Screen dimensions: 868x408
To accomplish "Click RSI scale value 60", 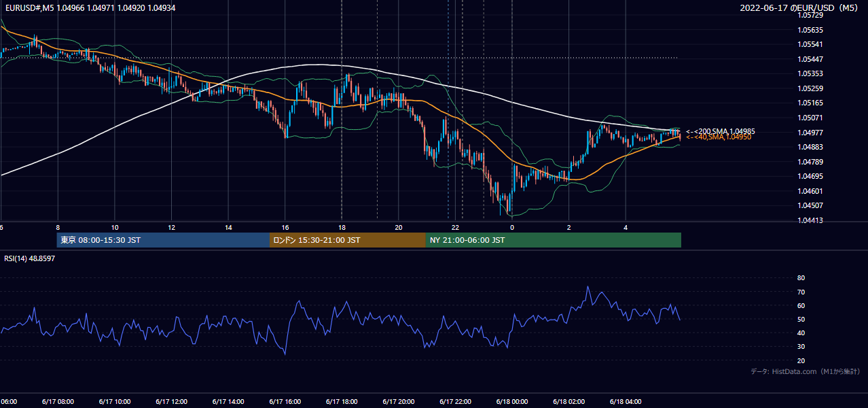I will click(x=801, y=305).
